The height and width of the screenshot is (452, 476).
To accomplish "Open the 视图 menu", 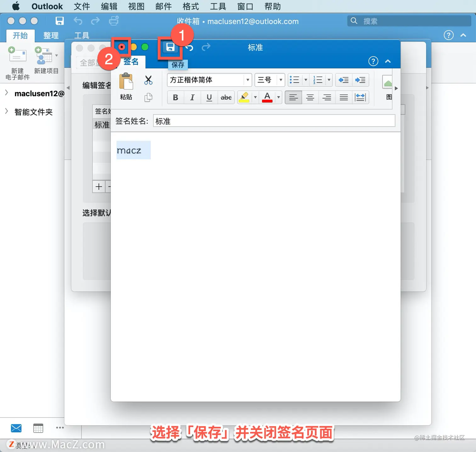I will point(136,6).
